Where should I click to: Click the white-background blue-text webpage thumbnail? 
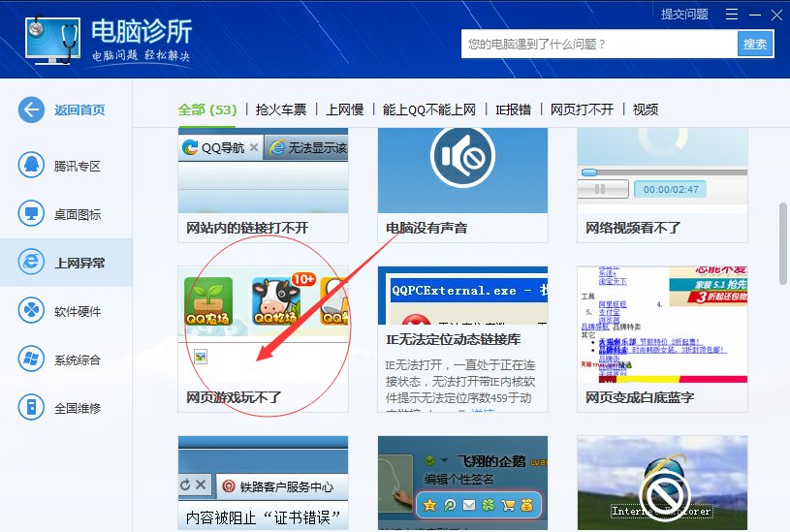click(662, 325)
